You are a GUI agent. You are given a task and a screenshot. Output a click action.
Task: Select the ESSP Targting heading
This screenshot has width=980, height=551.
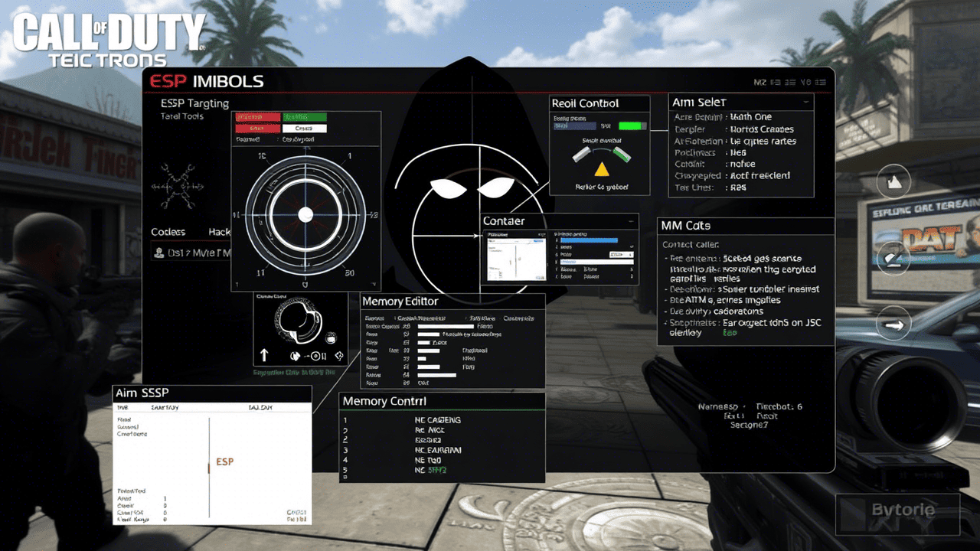(x=194, y=103)
